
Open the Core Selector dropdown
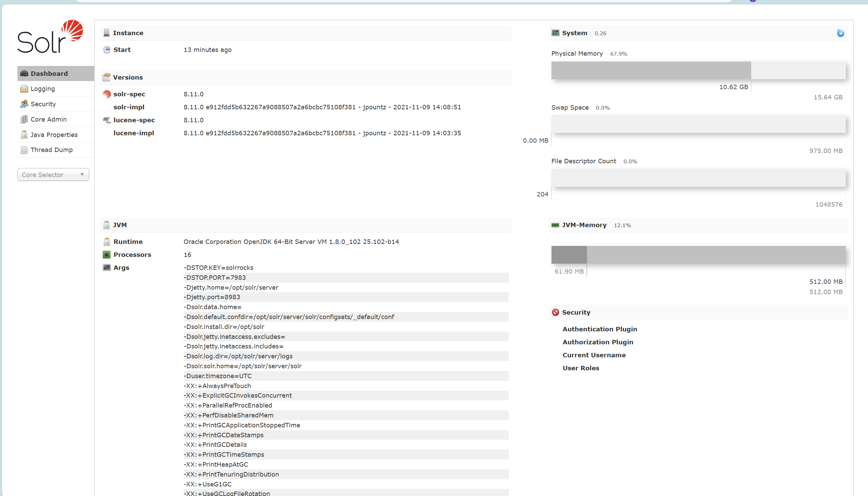52,174
